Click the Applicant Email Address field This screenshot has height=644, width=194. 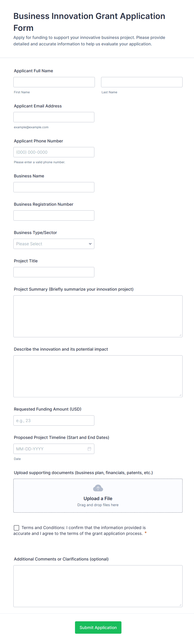tap(54, 117)
